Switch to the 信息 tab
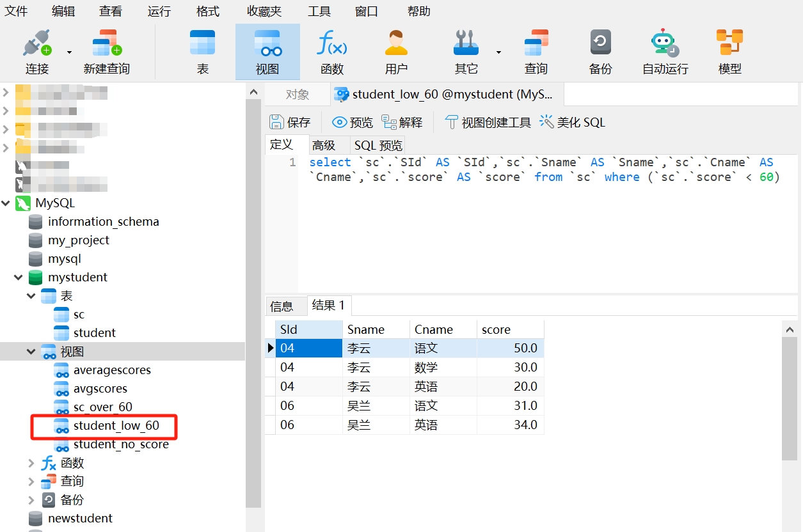The width and height of the screenshot is (803, 532). click(x=282, y=306)
